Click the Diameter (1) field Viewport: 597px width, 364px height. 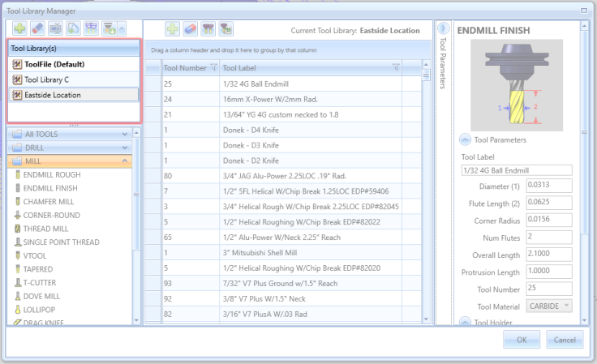(549, 185)
